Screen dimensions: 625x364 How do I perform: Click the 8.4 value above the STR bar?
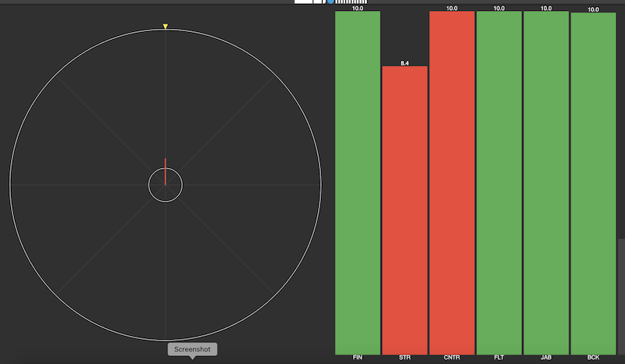tap(405, 62)
